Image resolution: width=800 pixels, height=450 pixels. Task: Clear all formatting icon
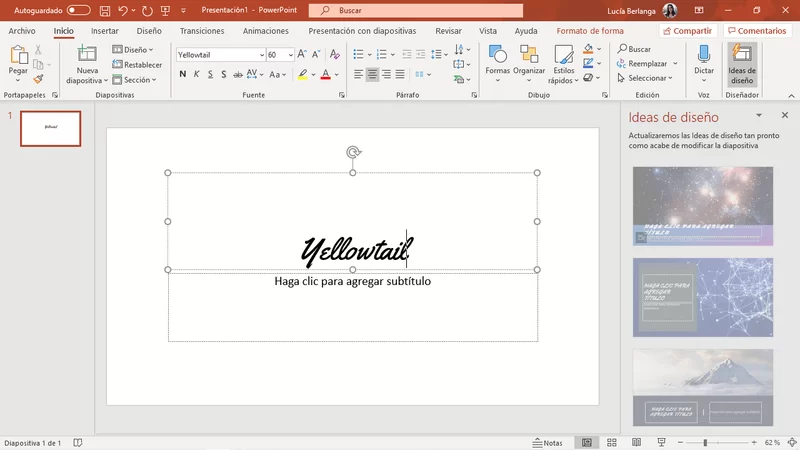(x=335, y=54)
